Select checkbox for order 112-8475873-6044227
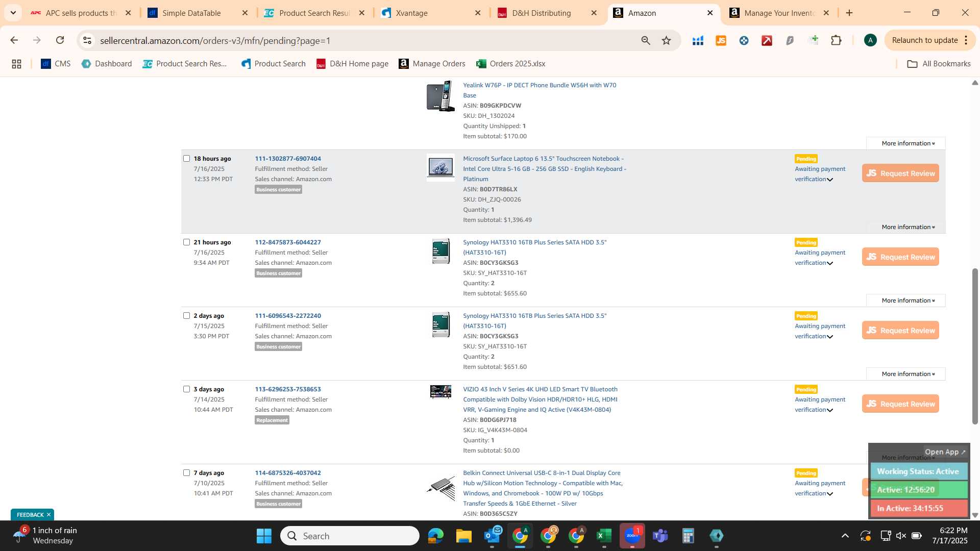The image size is (980, 551). pyautogui.click(x=186, y=242)
